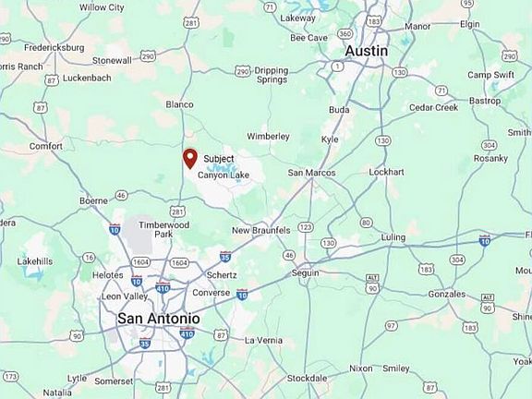Click the Fredericksburg town label

(x=54, y=48)
